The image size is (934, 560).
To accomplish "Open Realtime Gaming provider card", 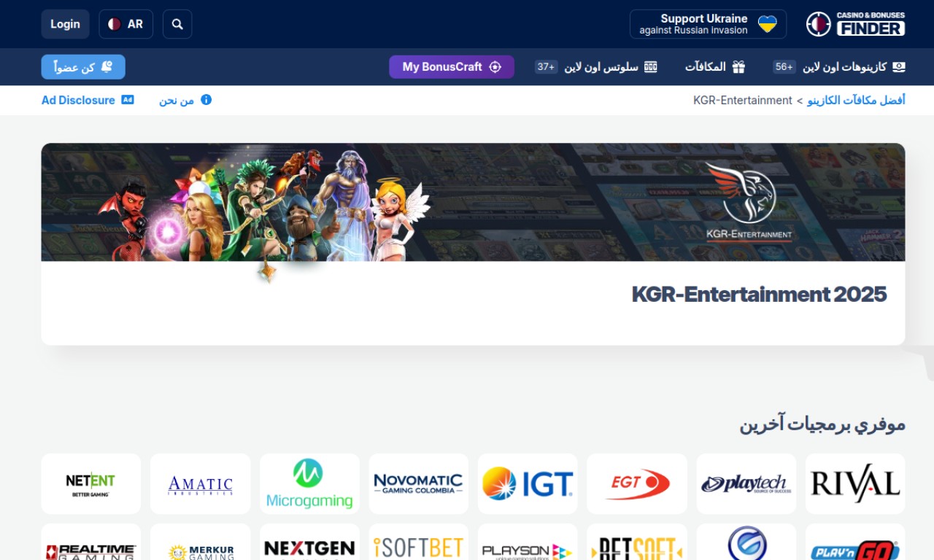I will [x=91, y=542].
